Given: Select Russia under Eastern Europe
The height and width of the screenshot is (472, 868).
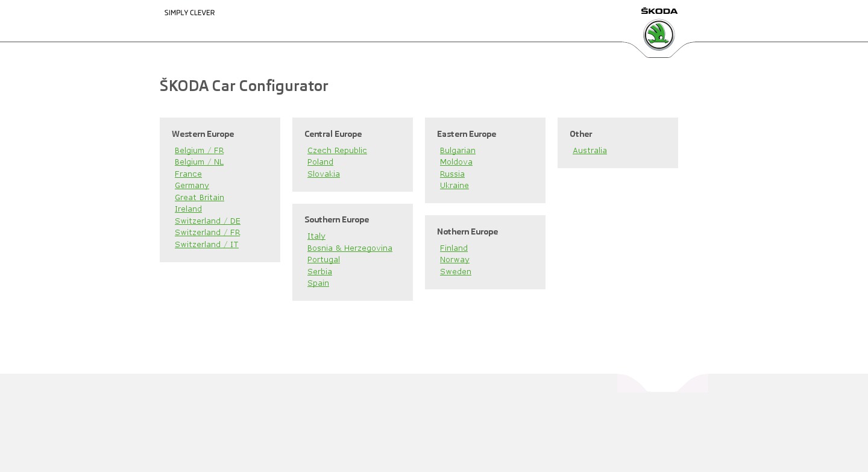Looking at the screenshot, I should [452, 174].
